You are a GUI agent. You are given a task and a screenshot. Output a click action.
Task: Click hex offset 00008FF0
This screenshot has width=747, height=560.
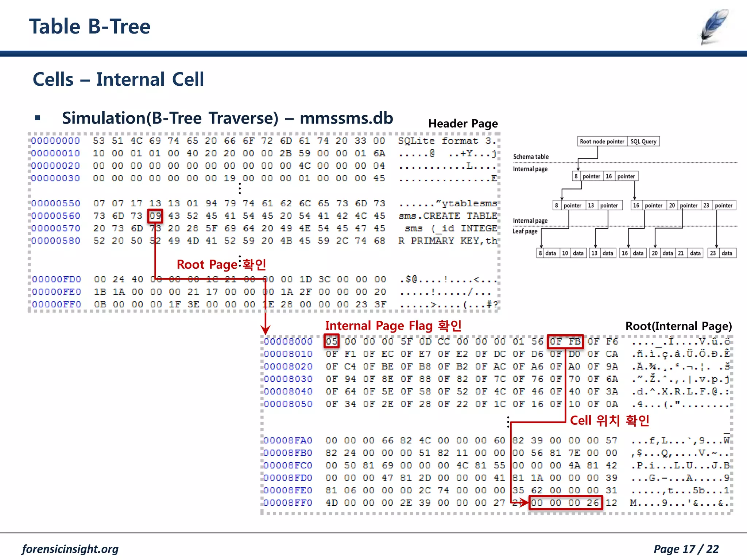tap(288, 503)
